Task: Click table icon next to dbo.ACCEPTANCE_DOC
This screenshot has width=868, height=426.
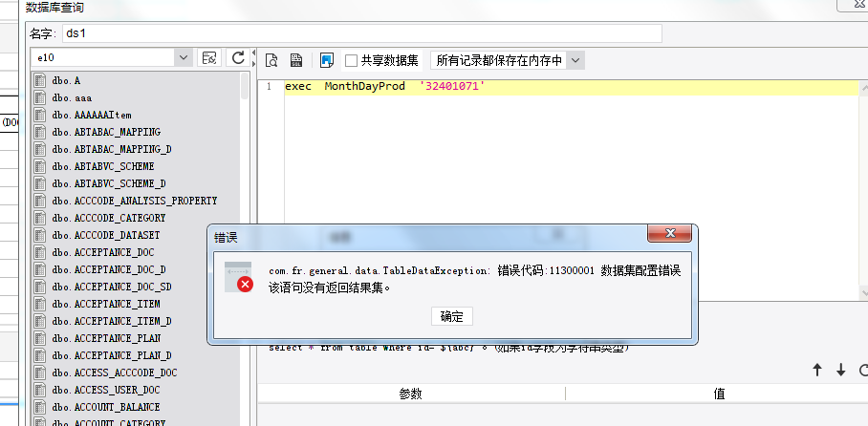Action: pos(40,252)
